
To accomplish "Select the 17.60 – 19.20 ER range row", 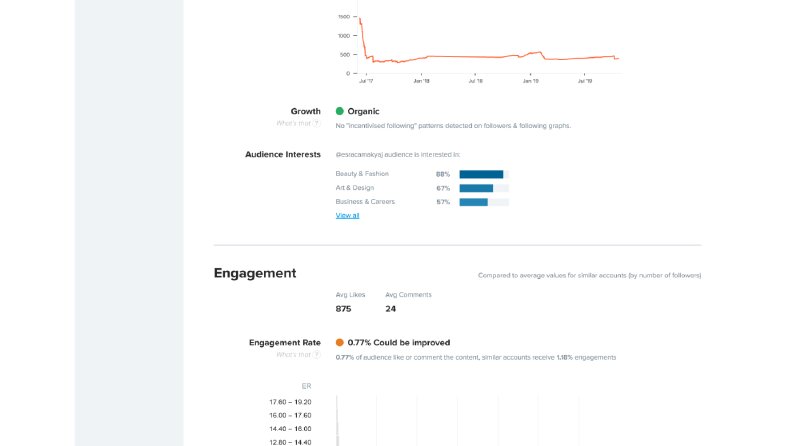I will [x=290, y=402].
